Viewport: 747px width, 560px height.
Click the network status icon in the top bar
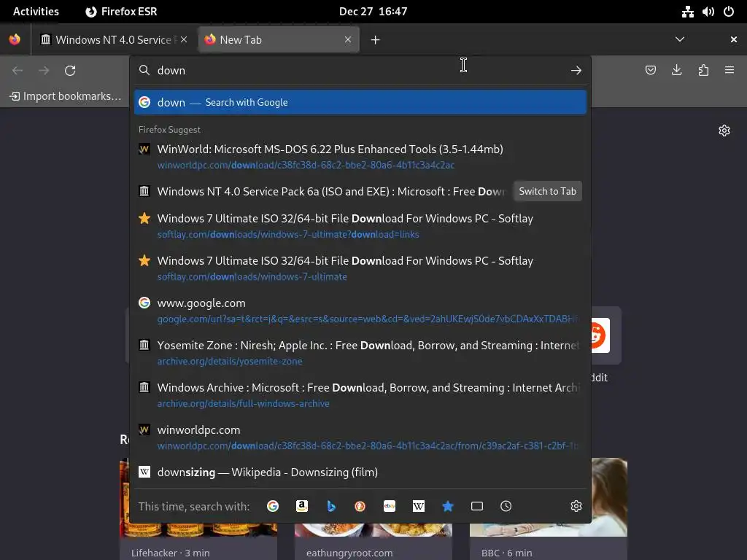tap(687, 12)
